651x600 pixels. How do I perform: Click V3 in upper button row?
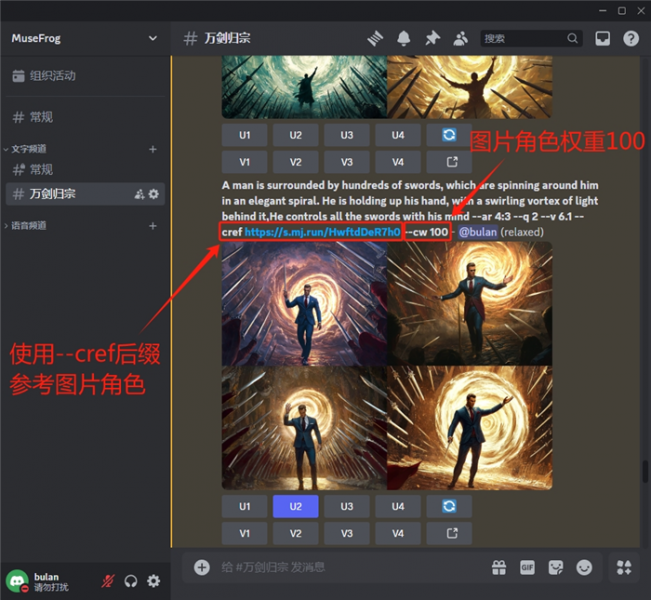(347, 162)
